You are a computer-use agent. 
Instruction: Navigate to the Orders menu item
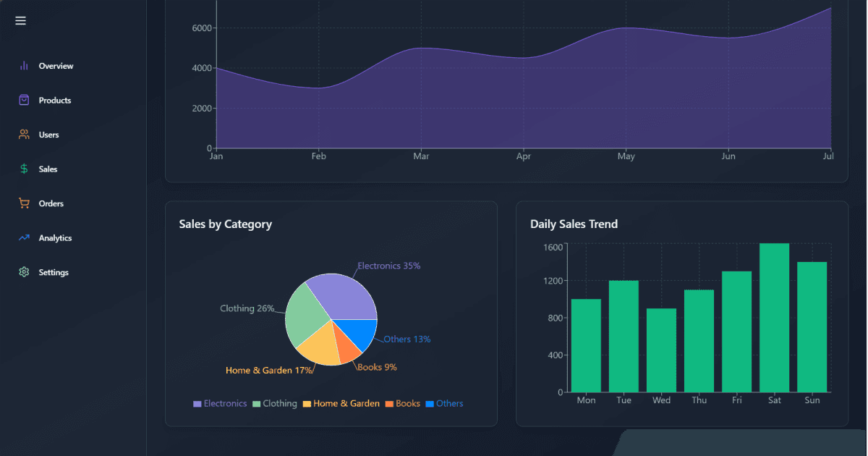coord(52,203)
